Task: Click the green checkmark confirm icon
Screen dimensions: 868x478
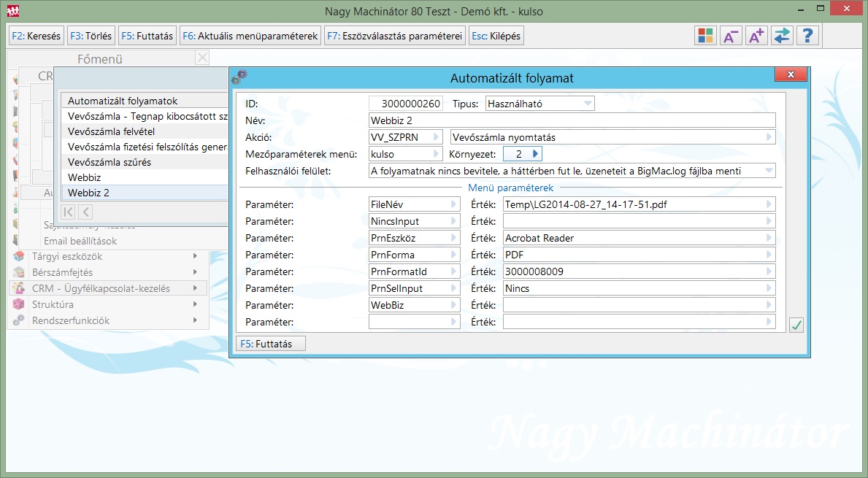Action: coord(796,325)
